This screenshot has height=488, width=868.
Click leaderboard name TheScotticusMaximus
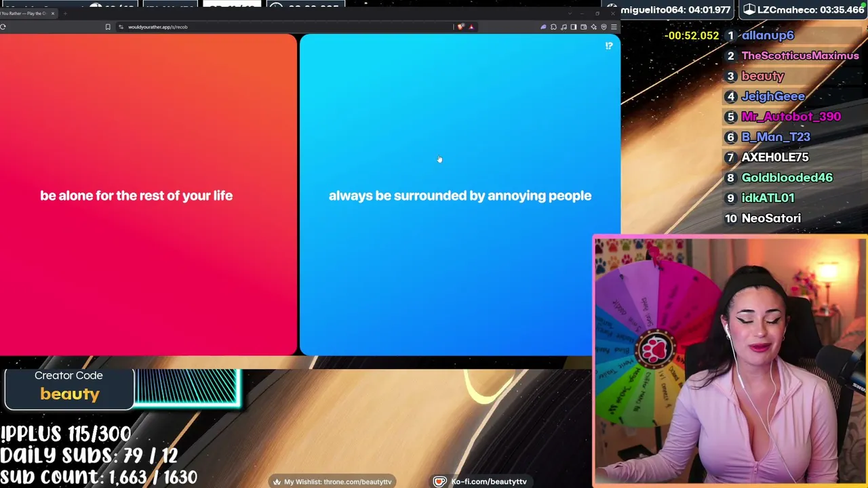tap(800, 56)
